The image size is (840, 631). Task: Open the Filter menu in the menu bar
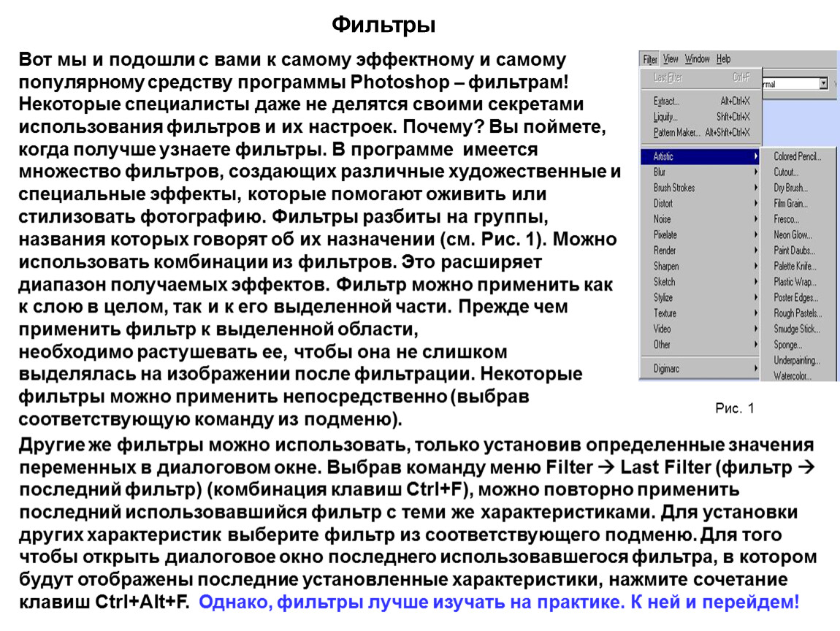coord(650,59)
